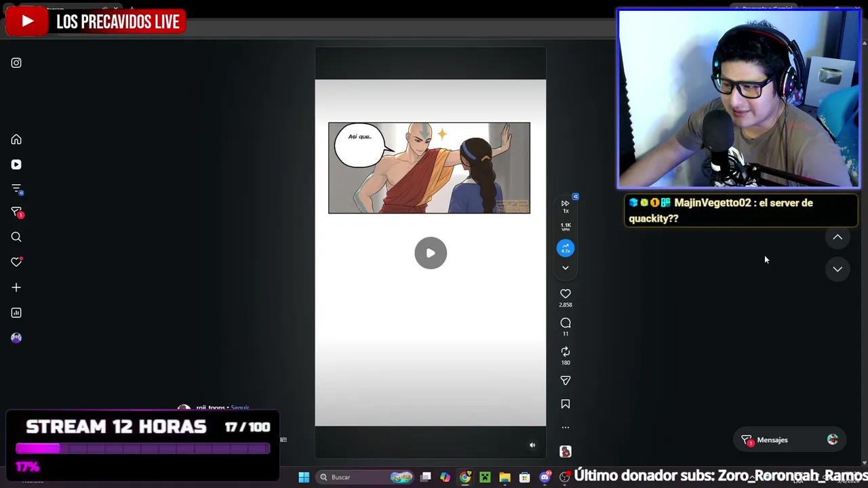Open Microsoft Store from the taskbar
This screenshot has width=868, height=488.
[x=524, y=477]
